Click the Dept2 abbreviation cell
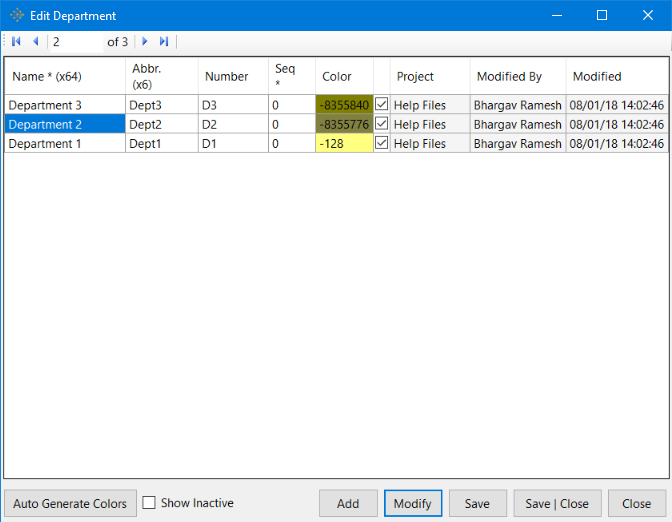The image size is (672, 522). pyautogui.click(x=162, y=124)
